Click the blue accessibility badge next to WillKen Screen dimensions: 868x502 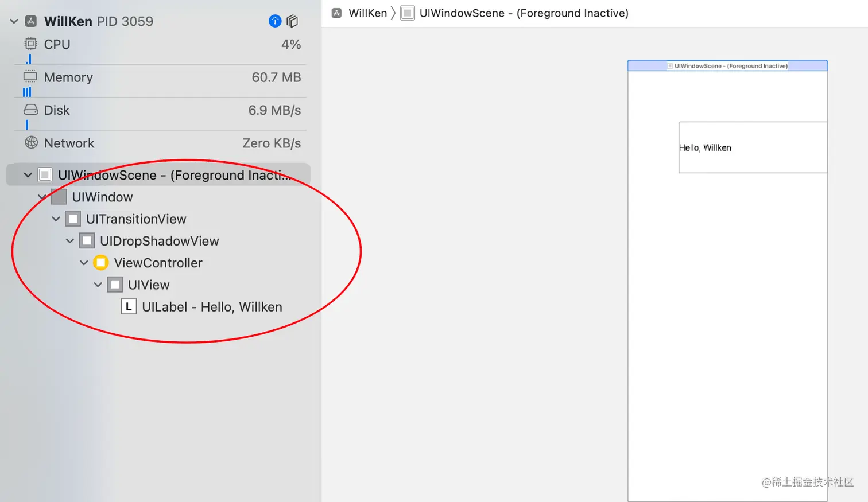pos(275,21)
